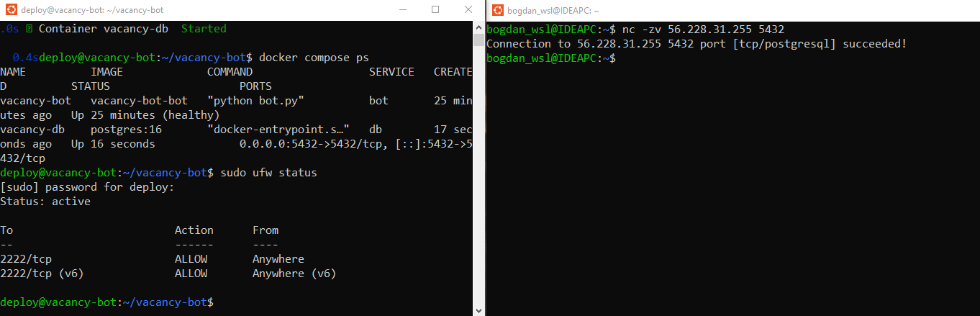Click '[sudo] password for deploy:' line
This screenshot has width=980, height=316.
click(x=87, y=187)
